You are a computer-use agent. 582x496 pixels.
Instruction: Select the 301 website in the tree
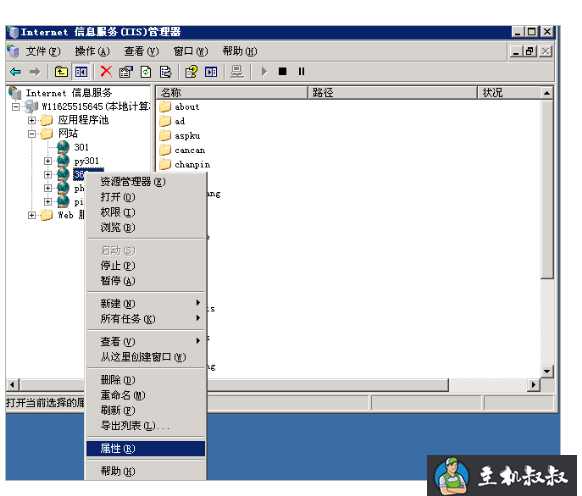(x=81, y=147)
